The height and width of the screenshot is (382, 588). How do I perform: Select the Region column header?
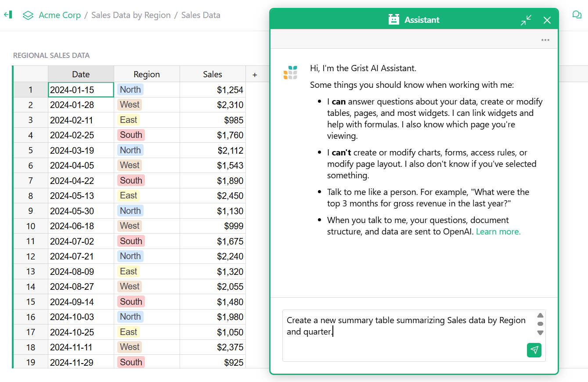(147, 74)
